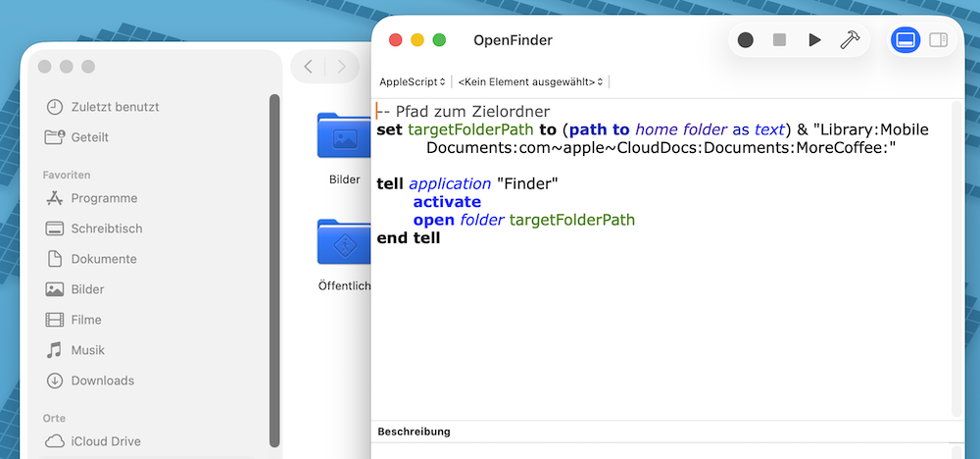The image size is (980, 459).
Task: Minimize the OpenFinder window with yellow button
Action: (417, 40)
